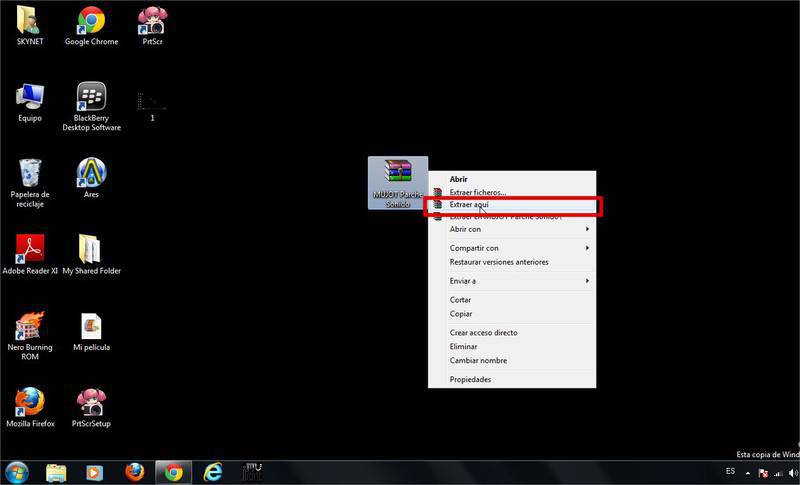Click "Propiedades" in the context menu
Image resolution: width=800 pixels, height=485 pixels.
470,380
